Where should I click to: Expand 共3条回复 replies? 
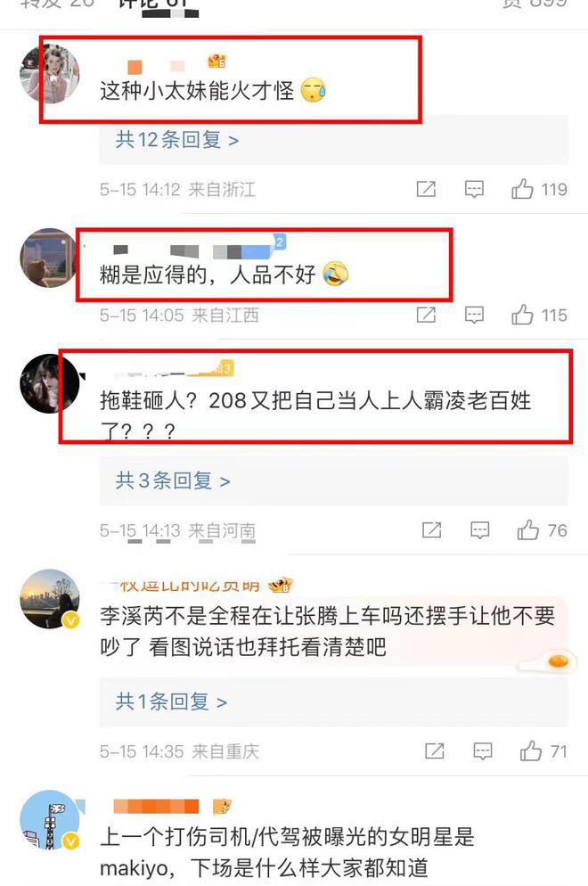[173, 480]
